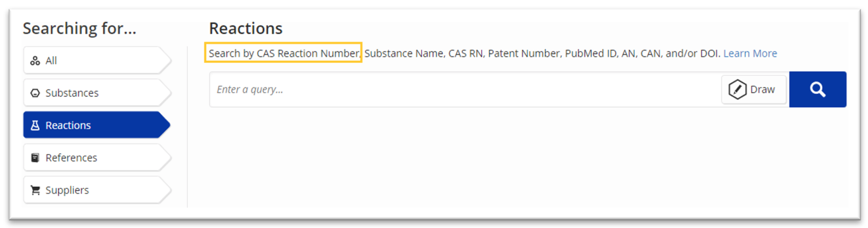Screen dimensions: 868x228
Task: Click the hexagon Substances icon
Action: pyautogui.click(x=35, y=93)
